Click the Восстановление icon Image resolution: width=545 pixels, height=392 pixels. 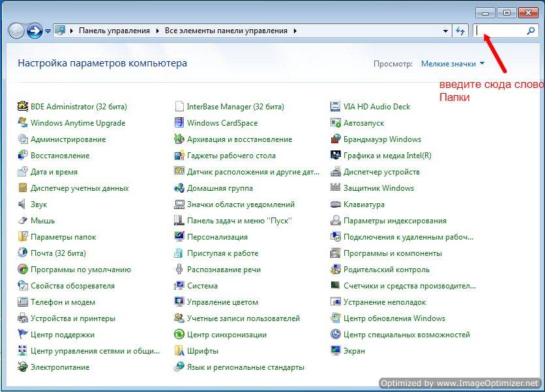point(23,155)
